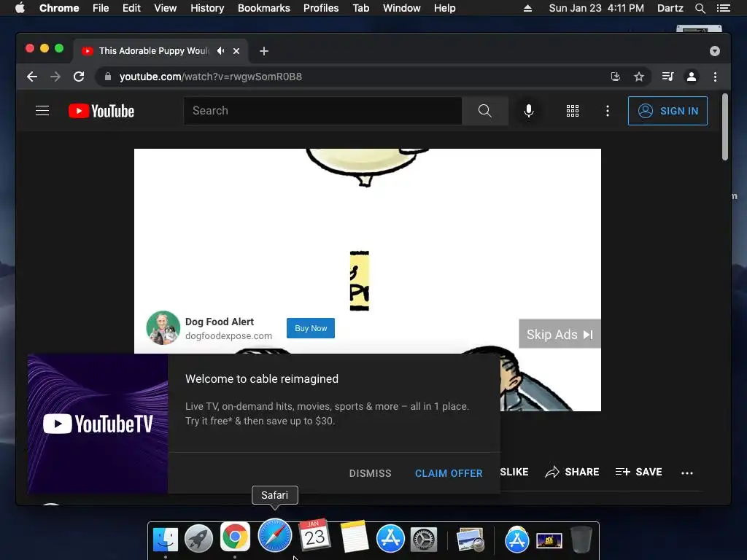747x560 pixels.
Task: Install app via address bar icon
Action: 616,77
